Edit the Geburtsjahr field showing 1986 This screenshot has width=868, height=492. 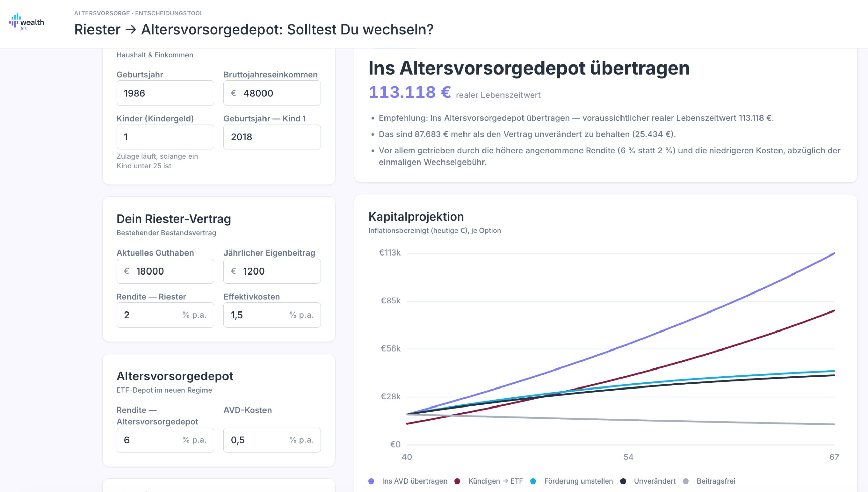pos(165,93)
